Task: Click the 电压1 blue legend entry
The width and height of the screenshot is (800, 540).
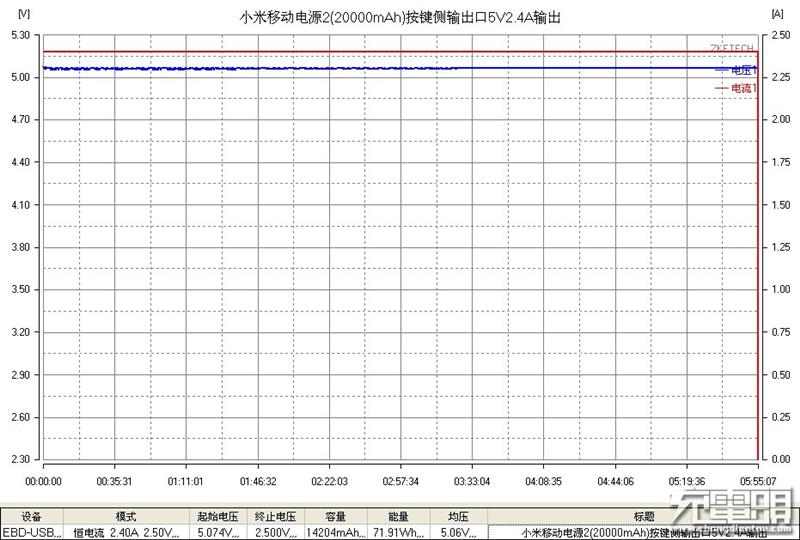Action: [736, 71]
